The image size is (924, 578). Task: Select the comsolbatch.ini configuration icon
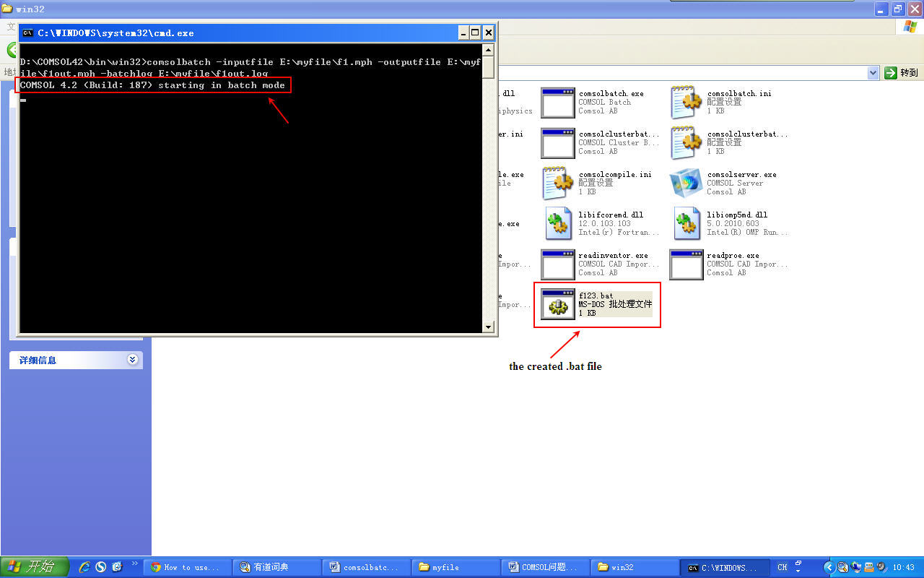click(686, 103)
